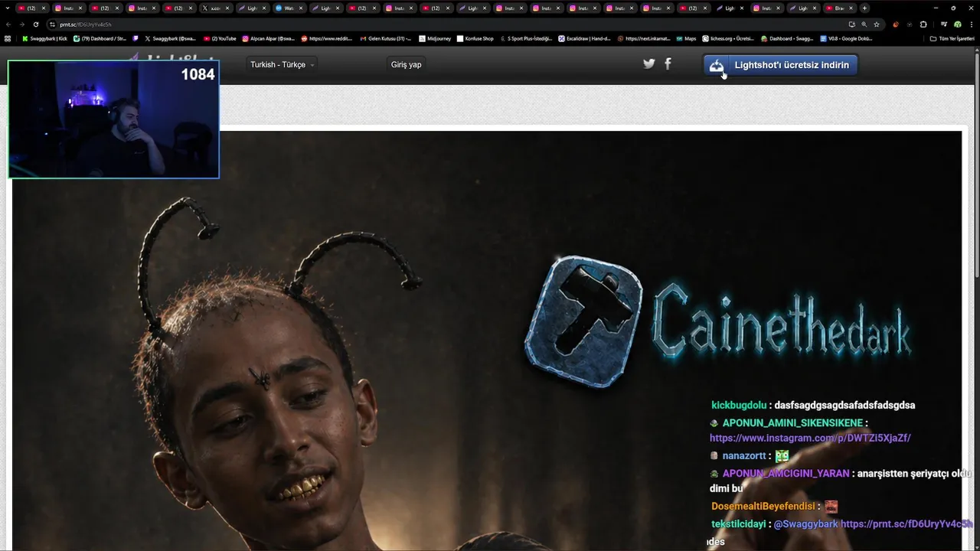Open the (2) YouTube bookmark
Screen dimensions: 980x551
tap(220, 38)
